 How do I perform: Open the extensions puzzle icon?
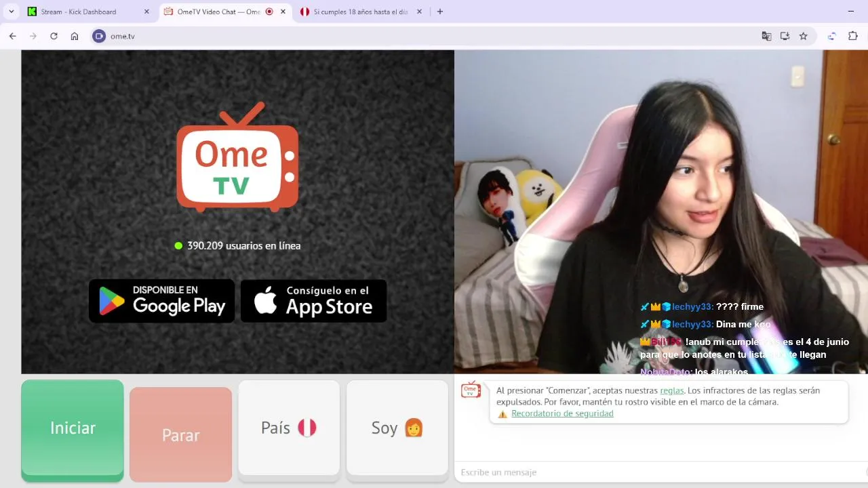853,36
